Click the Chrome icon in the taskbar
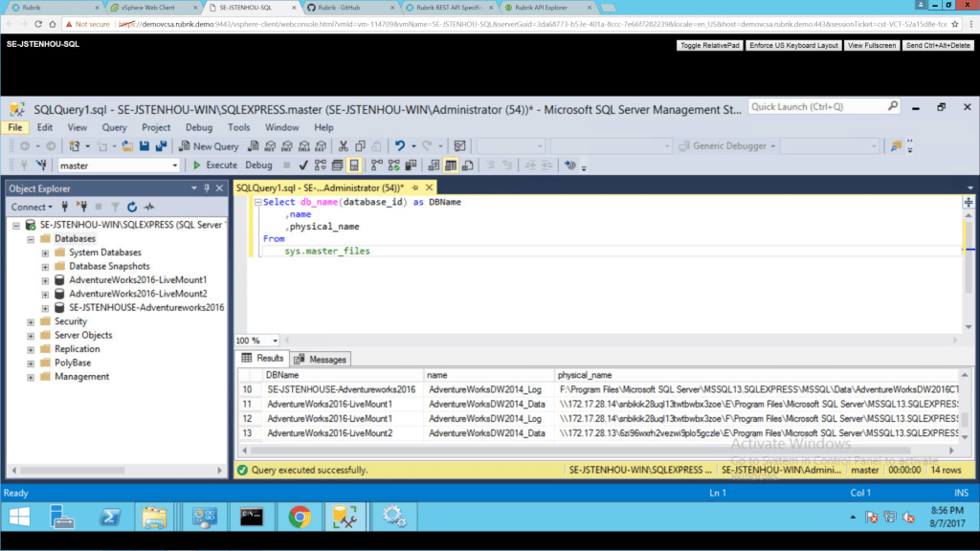This screenshot has width=980, height=551. (299, 518)
